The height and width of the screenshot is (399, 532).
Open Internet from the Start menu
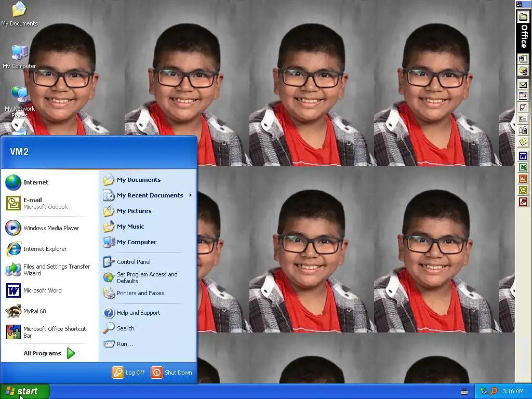(x=49, y=182)
